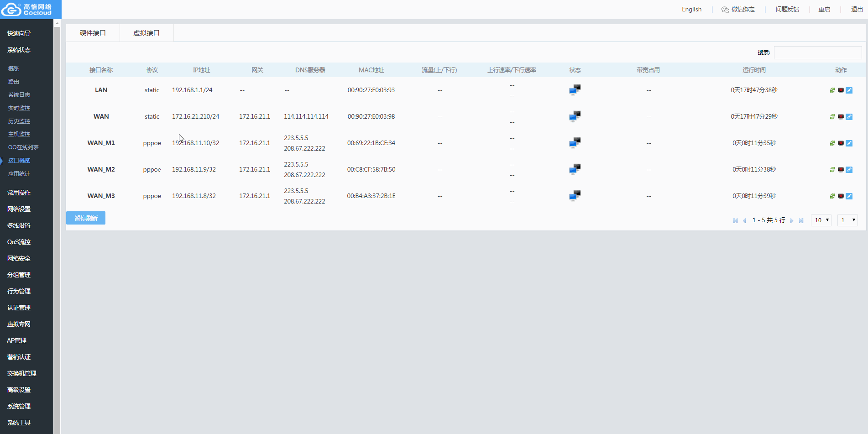Click the green reconnect icon for WAN row

[832, 117]
